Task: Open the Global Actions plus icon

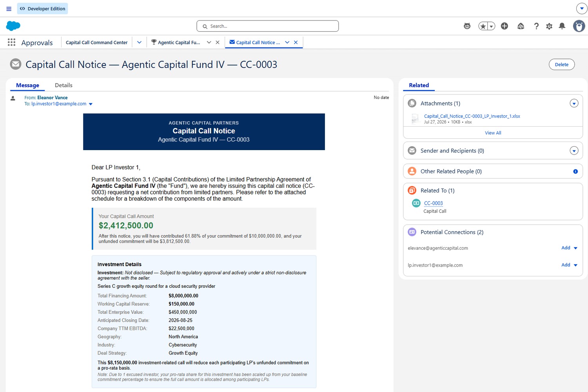Action: tap(505, 26)
